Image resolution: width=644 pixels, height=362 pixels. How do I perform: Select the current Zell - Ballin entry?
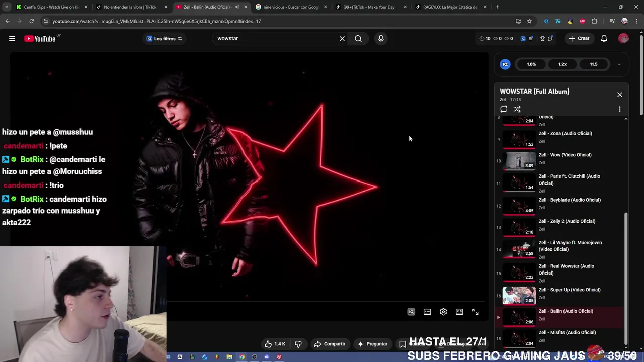pos(559,317)
